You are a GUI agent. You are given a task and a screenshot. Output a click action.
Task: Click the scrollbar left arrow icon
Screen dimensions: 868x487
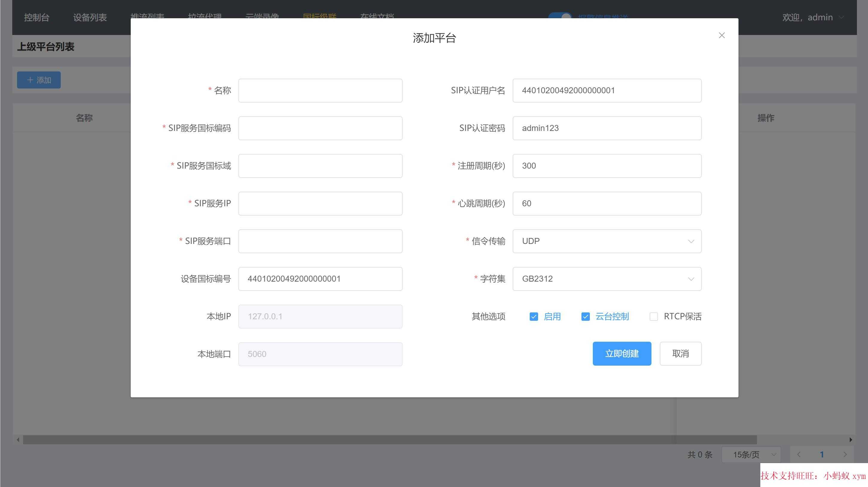(x=18, y=439)
